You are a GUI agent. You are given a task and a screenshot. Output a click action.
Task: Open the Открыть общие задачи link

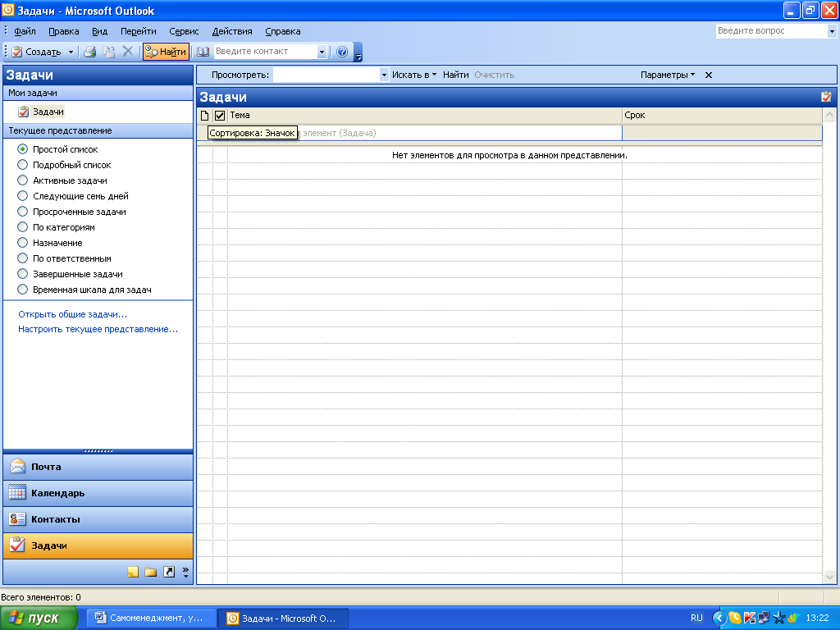[73, 314]
